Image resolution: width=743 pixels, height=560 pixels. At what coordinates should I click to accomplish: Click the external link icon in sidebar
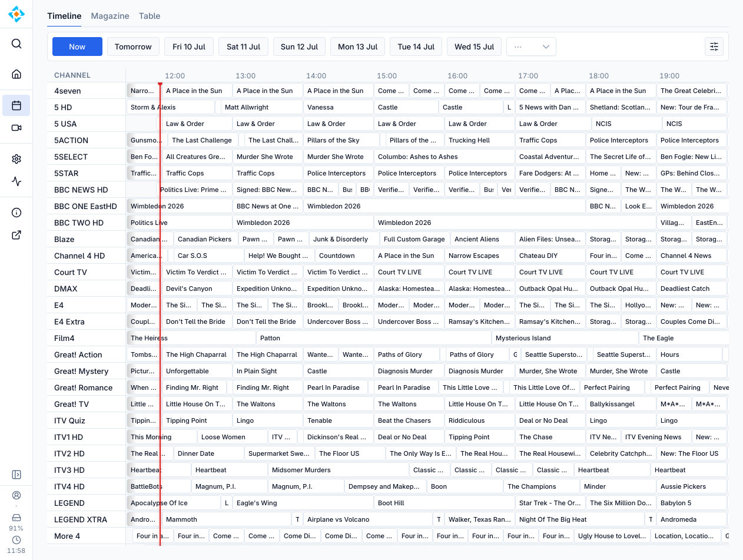[x=16, y=235]
